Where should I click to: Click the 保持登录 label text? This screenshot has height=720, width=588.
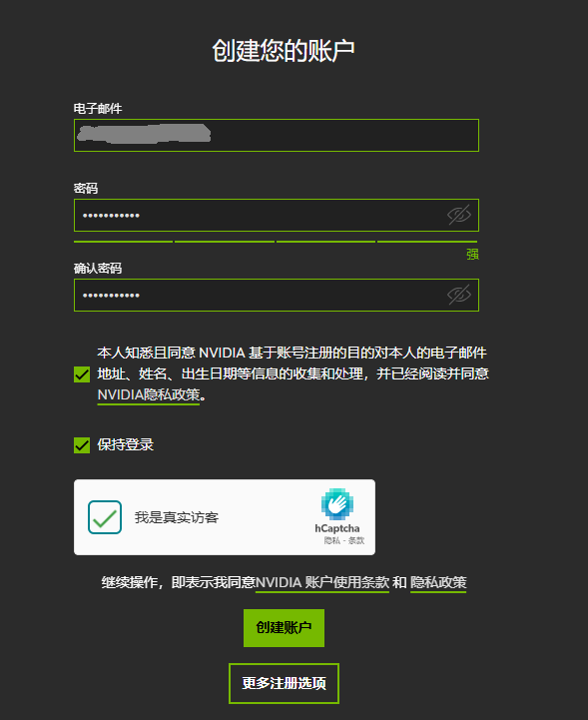point(126,445)
